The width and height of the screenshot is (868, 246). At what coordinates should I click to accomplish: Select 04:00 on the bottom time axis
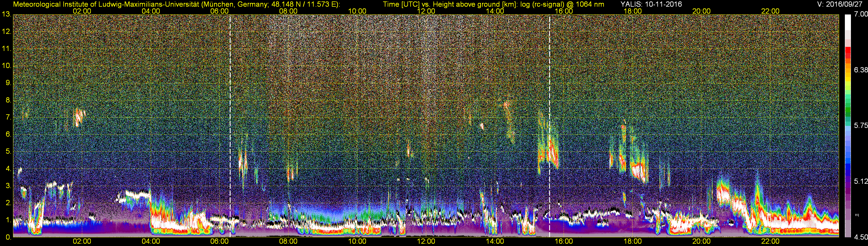(151, 241)
